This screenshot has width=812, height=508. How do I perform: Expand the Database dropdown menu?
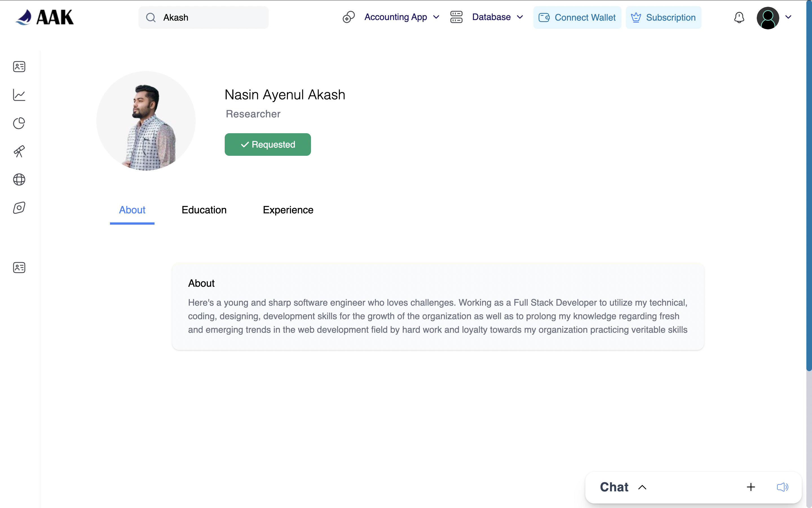(520, 17)
